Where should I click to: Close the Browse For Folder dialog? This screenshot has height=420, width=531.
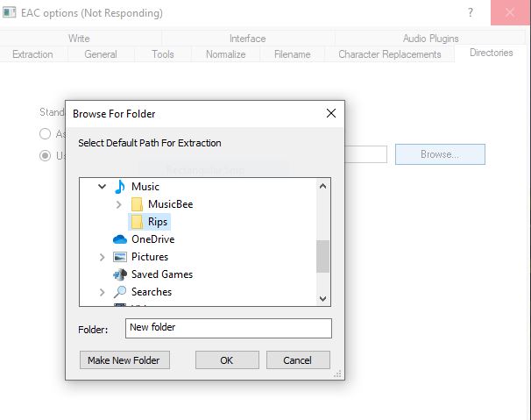[331, 113]
